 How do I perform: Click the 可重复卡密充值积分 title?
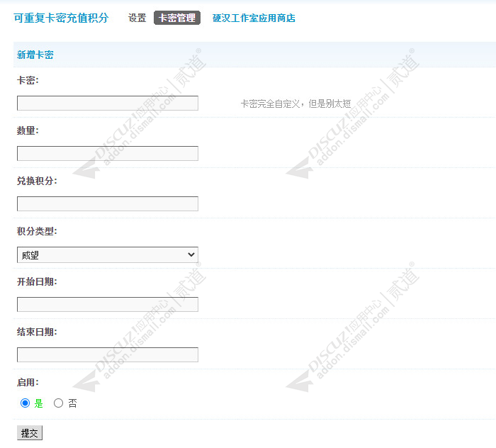pos(61,18)
